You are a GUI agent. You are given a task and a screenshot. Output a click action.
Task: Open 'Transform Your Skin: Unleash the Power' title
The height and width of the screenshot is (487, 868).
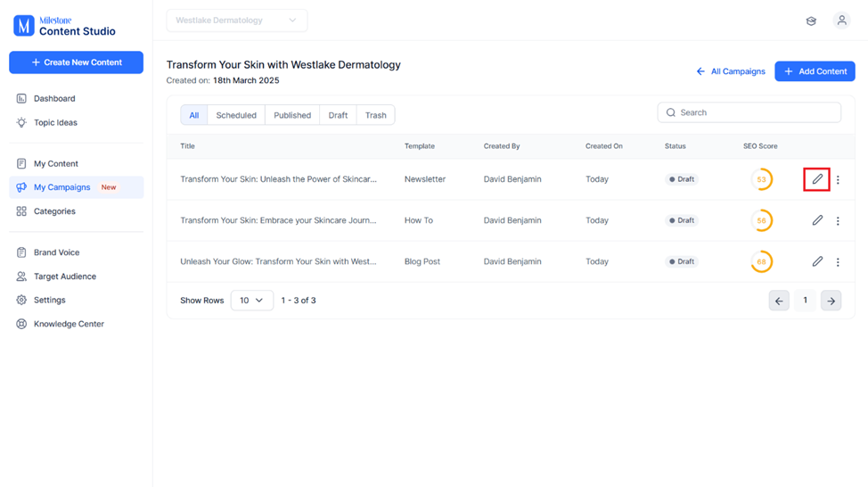click(x=278, y=179)
